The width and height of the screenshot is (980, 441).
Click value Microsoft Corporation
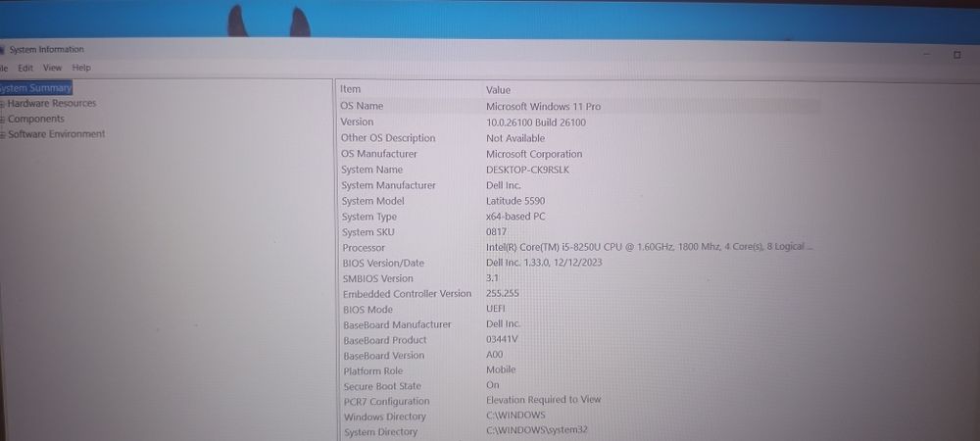534,154
